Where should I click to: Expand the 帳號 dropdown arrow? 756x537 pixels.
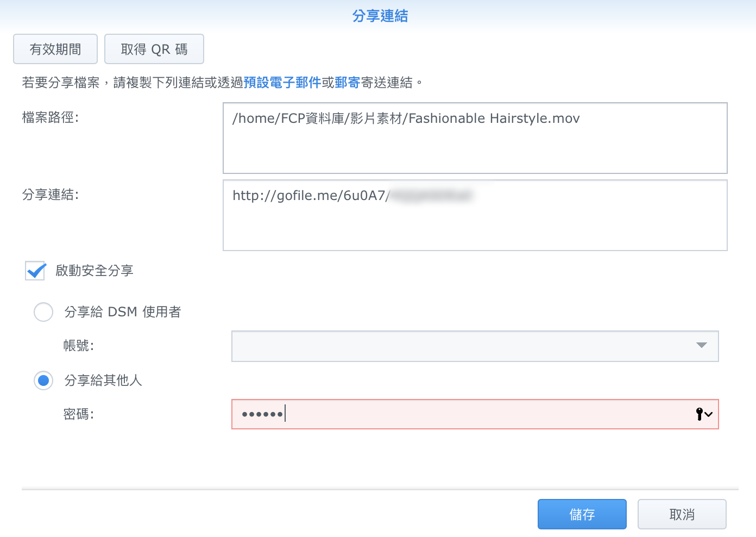(x=701, y=346)
